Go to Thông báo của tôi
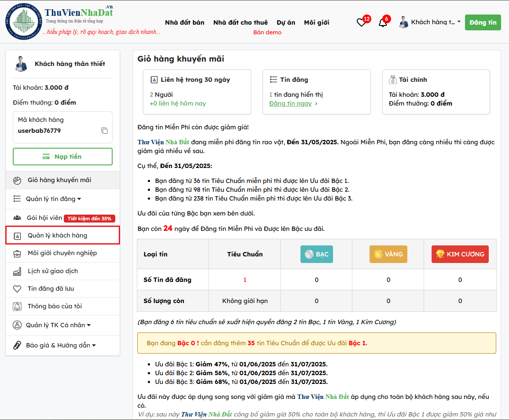The image size is (509, 420). click(55, 306)
